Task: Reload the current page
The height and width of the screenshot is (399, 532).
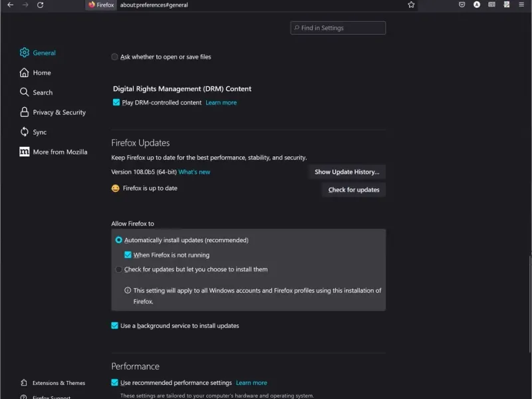Action: 41,5
